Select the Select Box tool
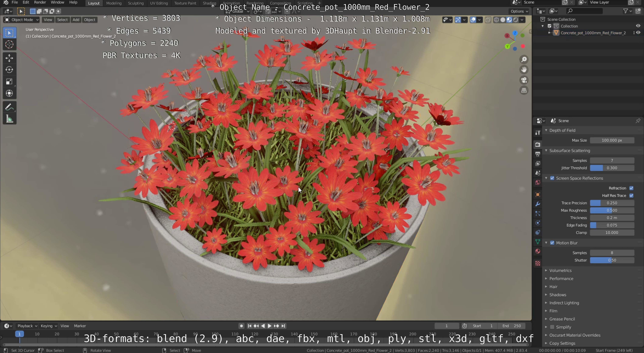The height and width of the screenshot is (353, 644). coord(9,33)
